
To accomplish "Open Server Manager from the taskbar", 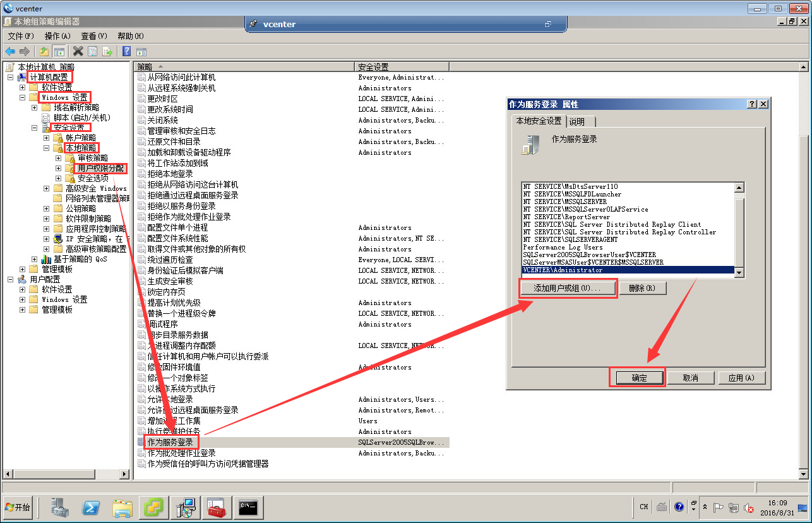I will 61,507.
